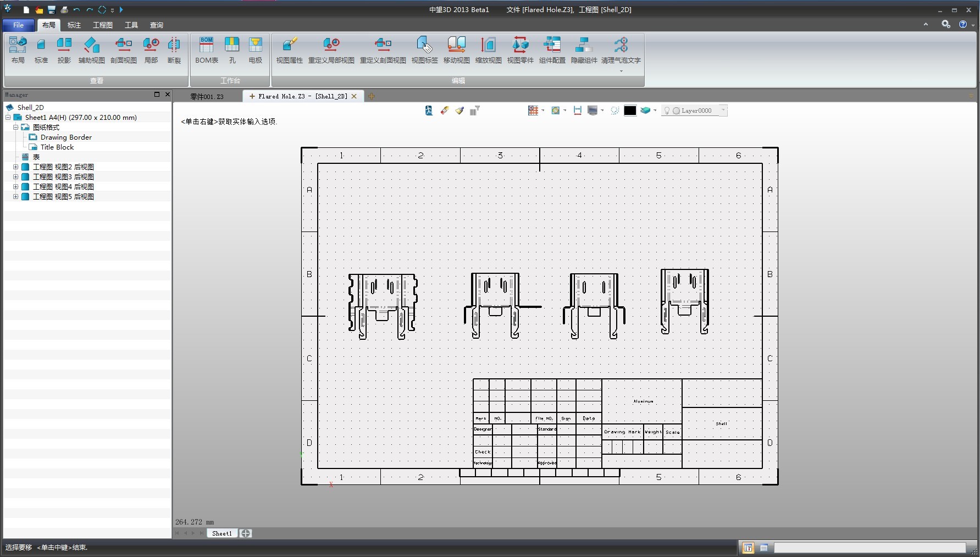Select the 隐藏组件 hide component tool

click(x=584, y=50)
